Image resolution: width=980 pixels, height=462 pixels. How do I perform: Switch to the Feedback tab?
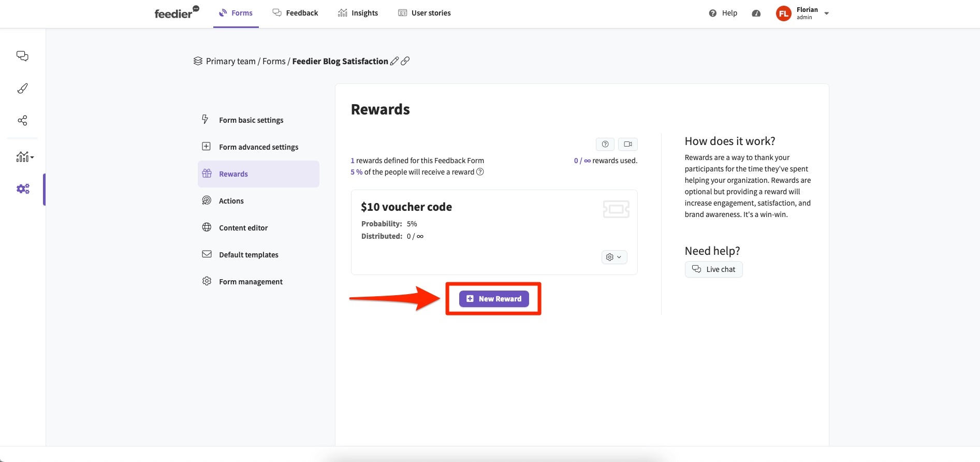[295, 13]
